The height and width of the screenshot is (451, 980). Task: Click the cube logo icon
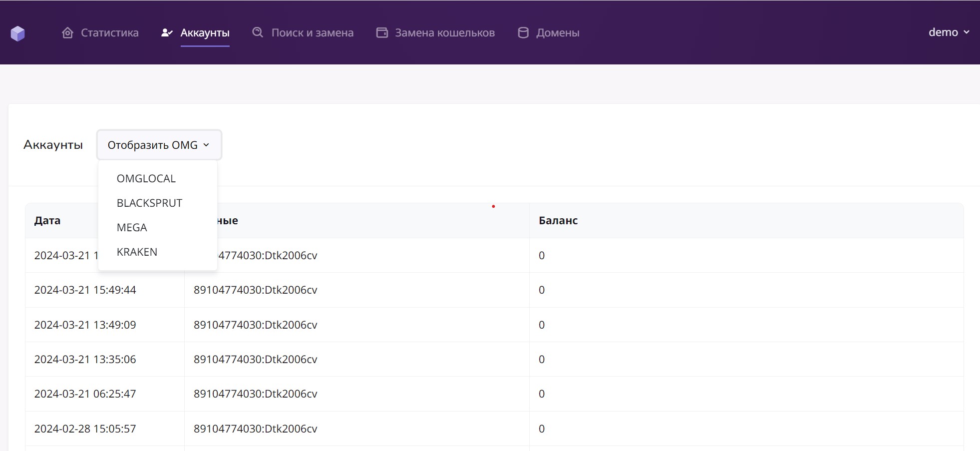click(18, 33)
